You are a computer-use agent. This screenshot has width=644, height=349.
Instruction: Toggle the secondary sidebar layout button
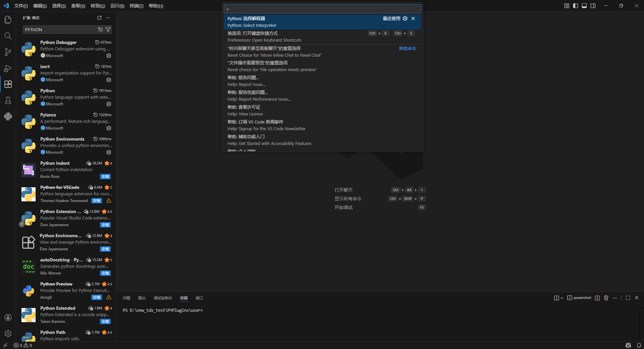593,6
